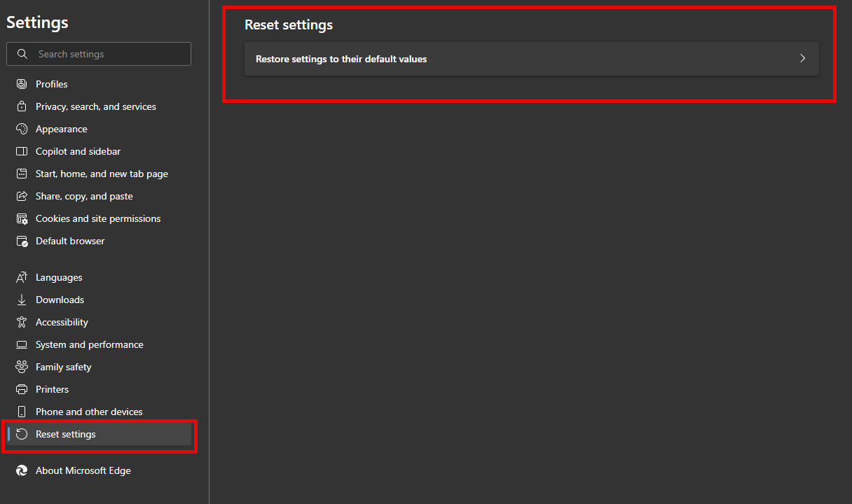This screenshot has width=852, height=504.
Task: Click the Reset settings circular arrow icon
Action: tap(22, 434)
